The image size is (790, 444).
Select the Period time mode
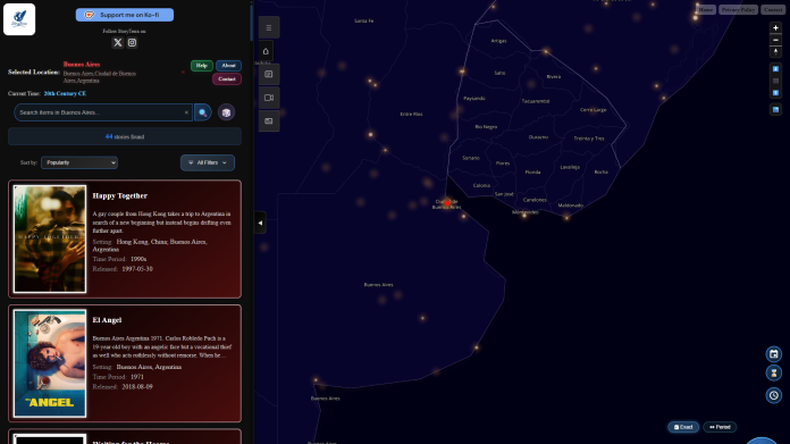(x=720, y=427)
